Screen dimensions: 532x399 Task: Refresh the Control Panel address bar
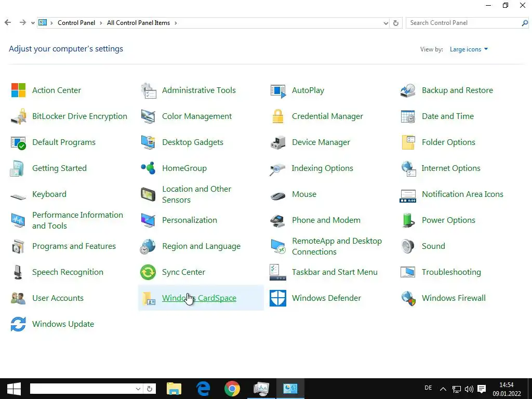tap(395, 23)
